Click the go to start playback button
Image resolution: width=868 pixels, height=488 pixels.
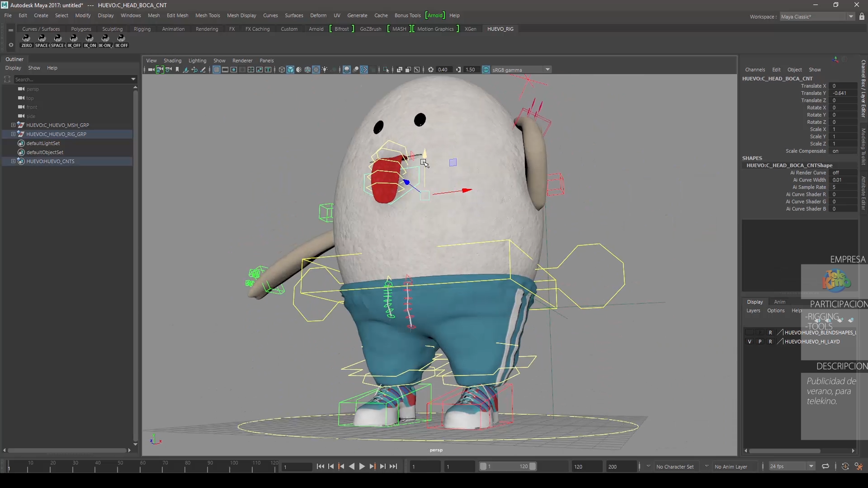[x=320, y=466]
